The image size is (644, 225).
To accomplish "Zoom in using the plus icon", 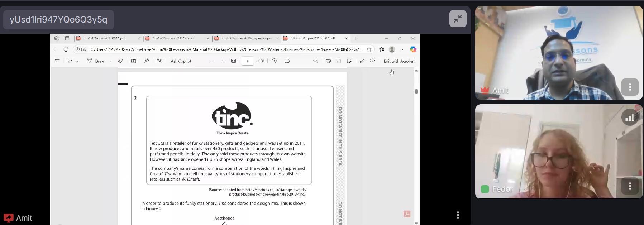I will tap(223, 61).
